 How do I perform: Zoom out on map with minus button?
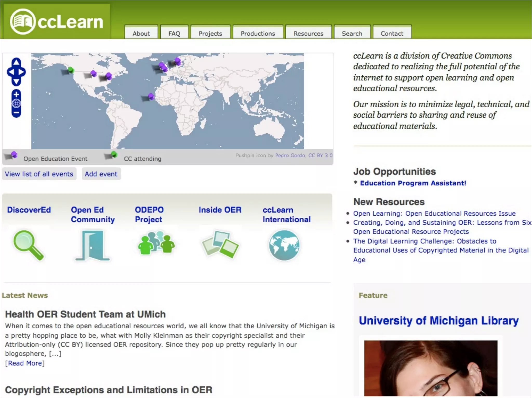(x=16, y=113)
